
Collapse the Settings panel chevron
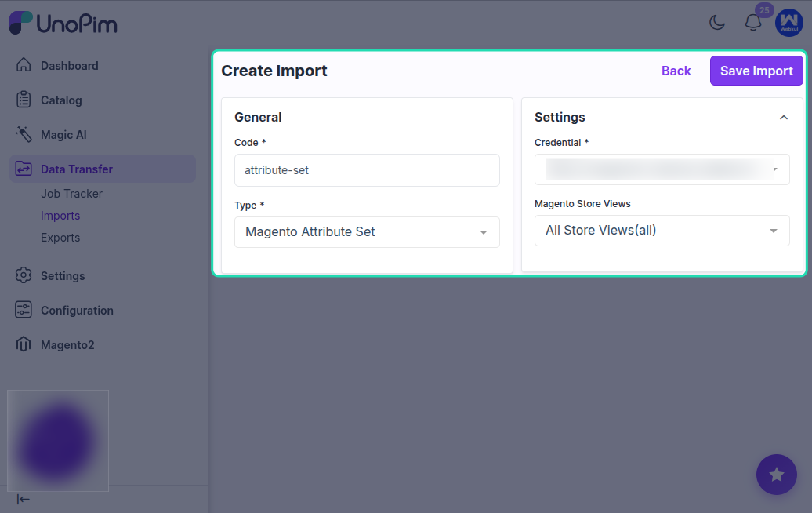(x=784, y=118)
